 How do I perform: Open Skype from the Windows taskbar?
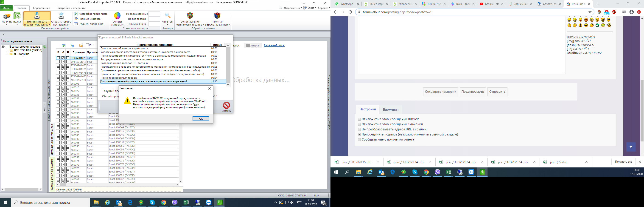pyautogui.click(x=152, y=202)
